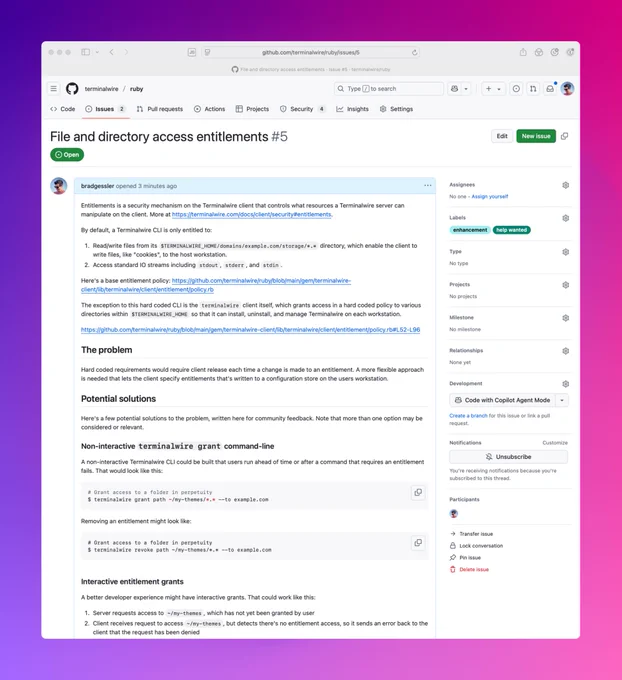Image resolution: width=622 pixels, height=680 pixels.
Task: Switch to the Actions tab
Action: pos(210,109)
